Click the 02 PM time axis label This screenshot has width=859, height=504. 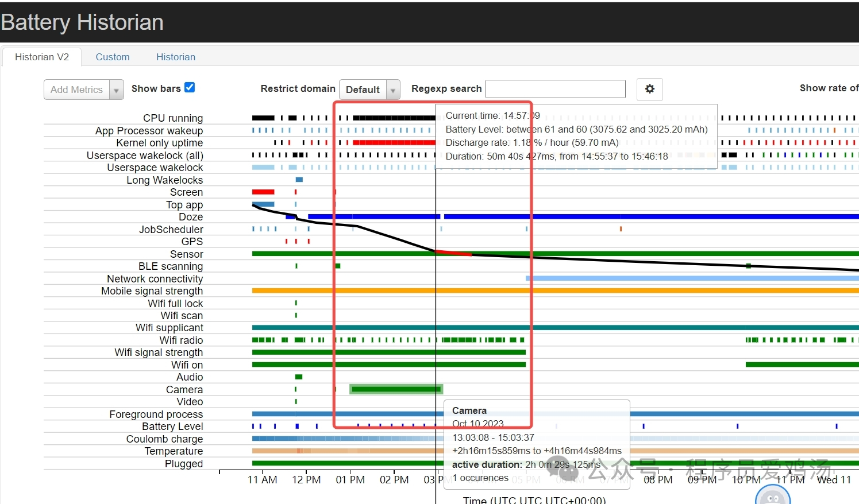coord(394,480)
